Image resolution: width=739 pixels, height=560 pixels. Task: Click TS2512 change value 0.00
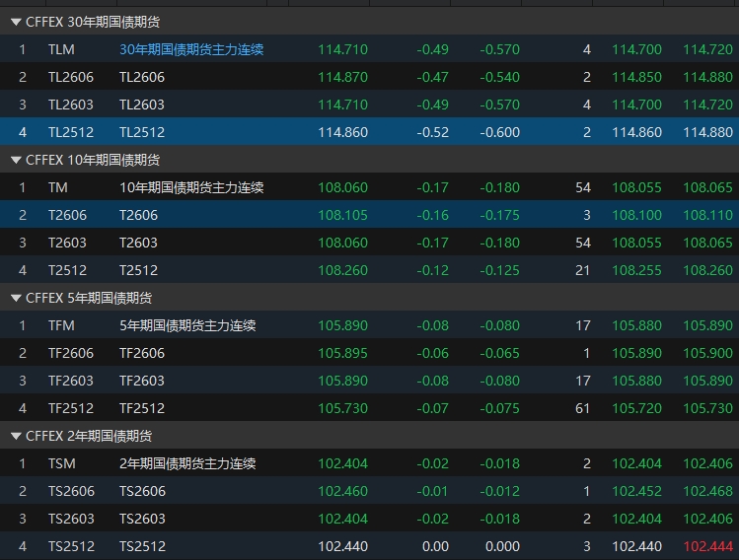435,546
